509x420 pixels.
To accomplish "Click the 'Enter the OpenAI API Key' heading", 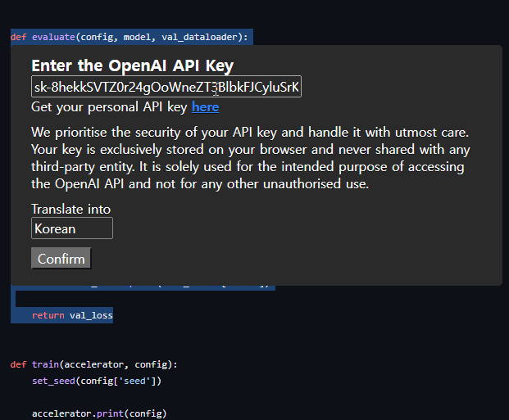I will [x=133, y=65].
